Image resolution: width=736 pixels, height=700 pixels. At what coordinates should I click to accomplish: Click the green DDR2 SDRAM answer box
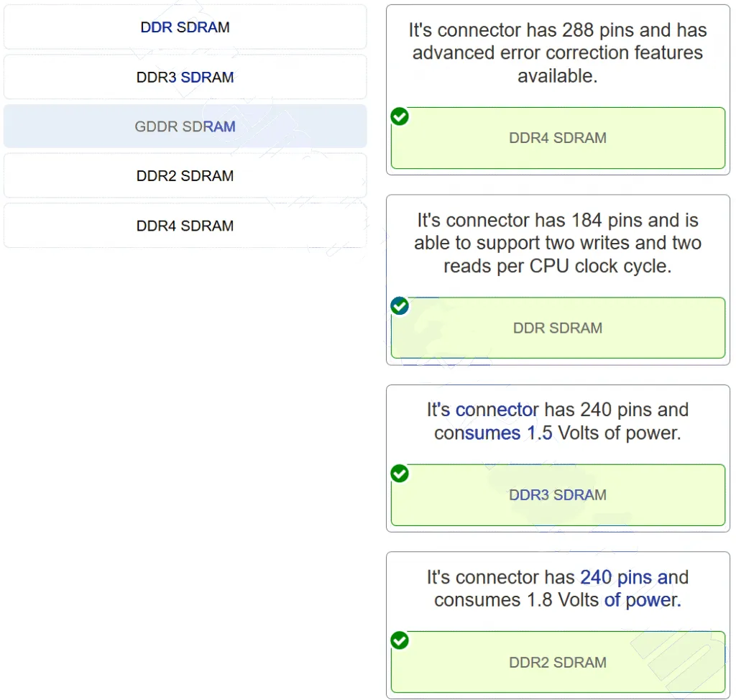558,663
